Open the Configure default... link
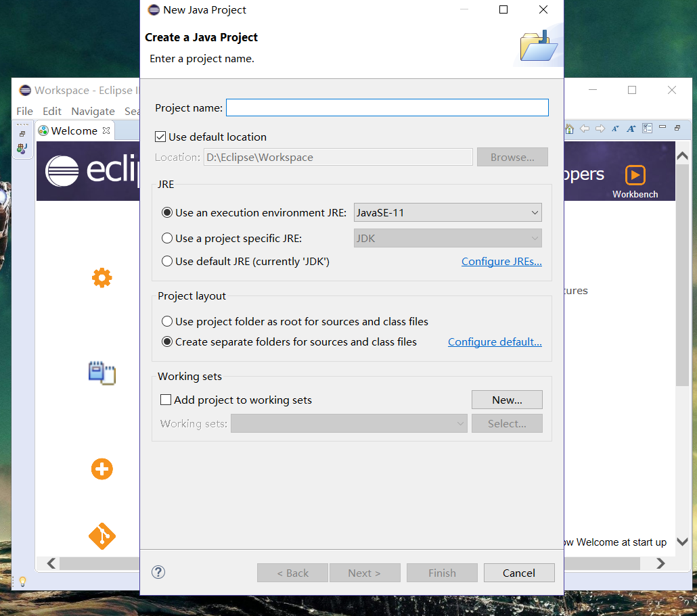Viewport: 697px width, 616px height. 495,341
